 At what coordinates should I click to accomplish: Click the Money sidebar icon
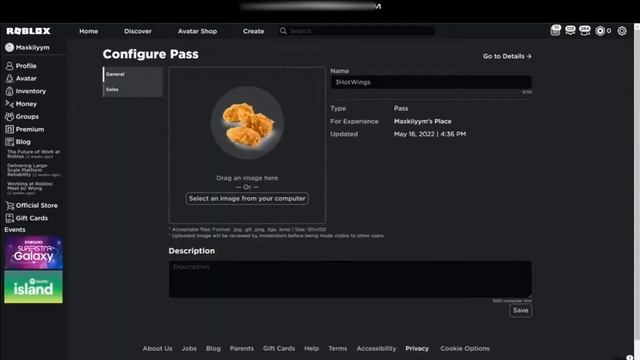[9, 104]
